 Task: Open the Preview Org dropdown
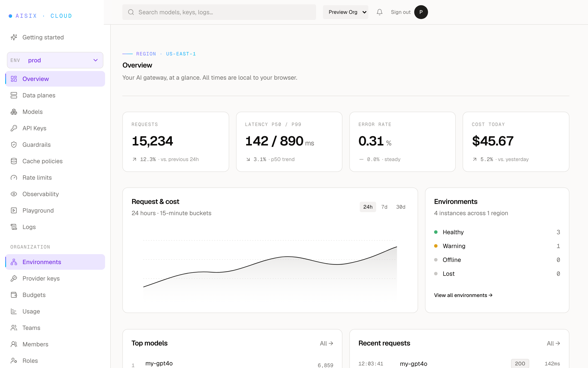click(x=345, y=12)
